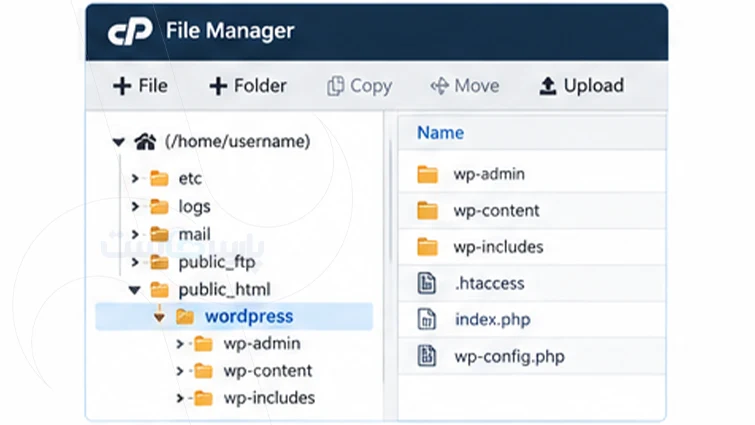Image resolution: width=755 pixels, height=425 pixels.
Task: Click the .htaccess file icon
Action: coord(427,283)
